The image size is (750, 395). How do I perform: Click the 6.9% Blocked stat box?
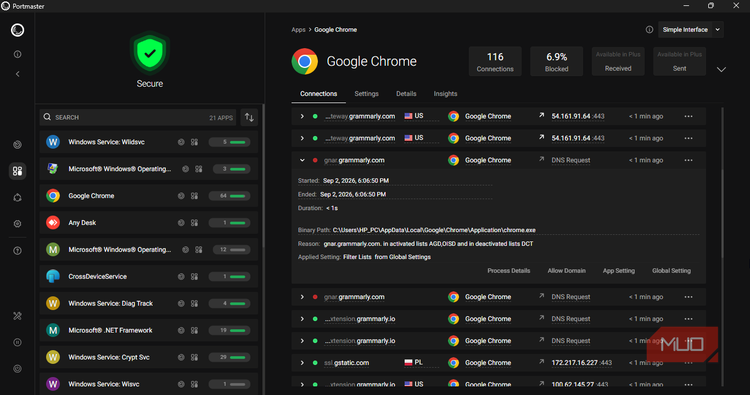(556, 61)
